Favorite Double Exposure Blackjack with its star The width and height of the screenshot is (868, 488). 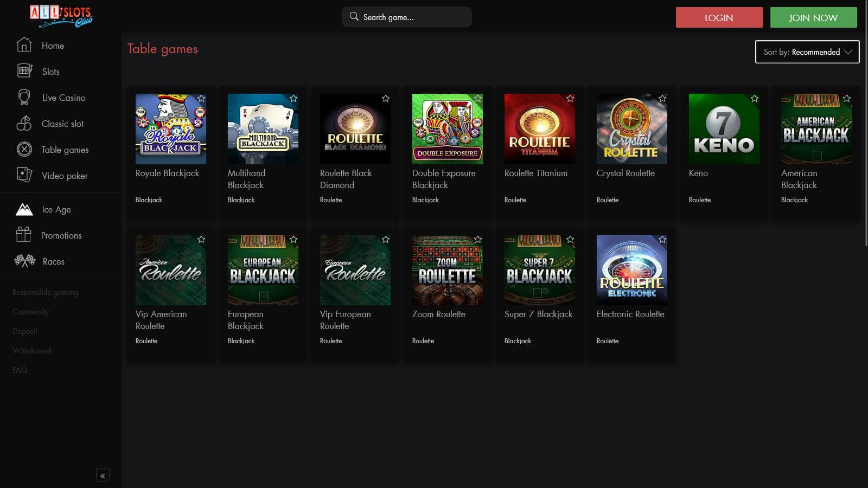(478, 99)
